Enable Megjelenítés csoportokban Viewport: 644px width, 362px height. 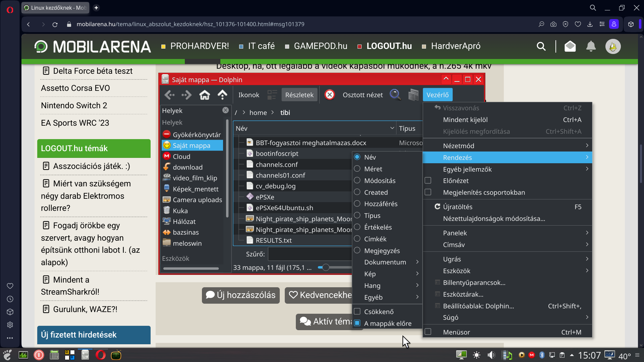(x=428, y=192)
